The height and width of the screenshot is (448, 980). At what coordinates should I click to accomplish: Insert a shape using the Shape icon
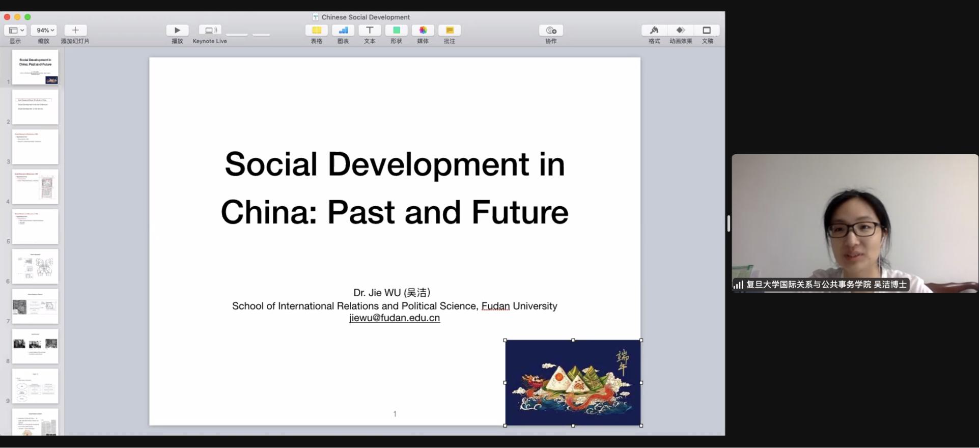(x=396, y=31)
